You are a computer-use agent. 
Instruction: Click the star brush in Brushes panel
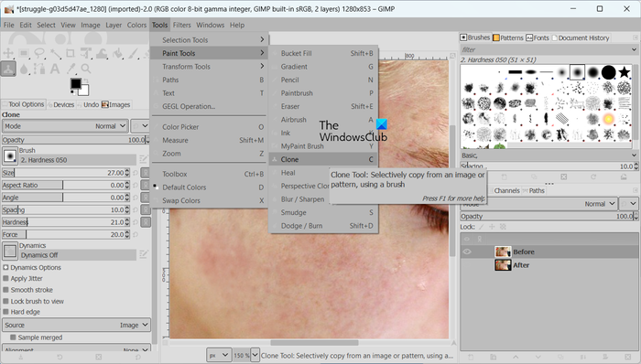click(625, 72)
